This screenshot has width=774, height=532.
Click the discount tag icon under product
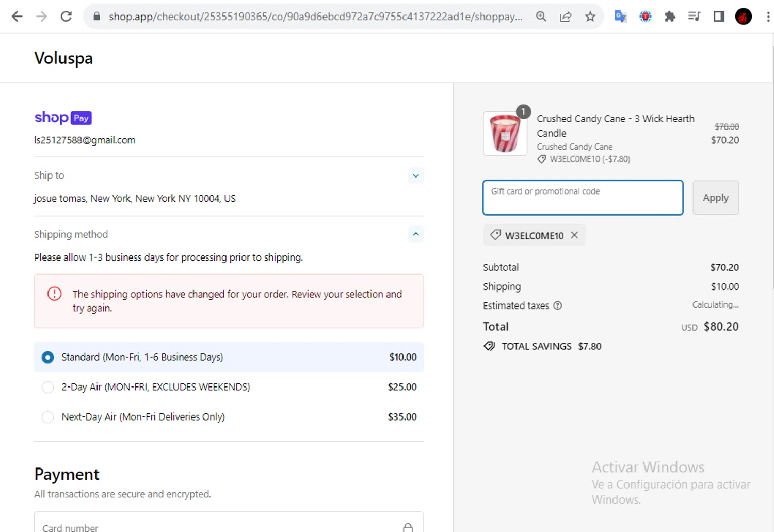tap(541, 159)
